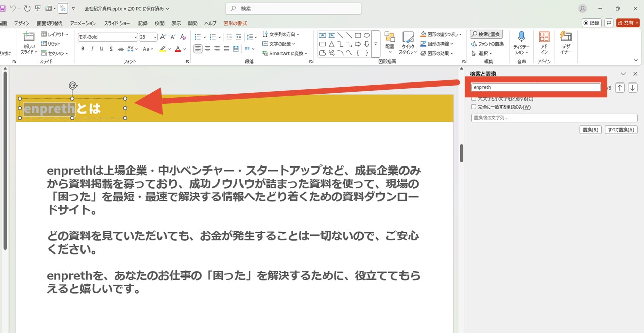Click 検索と置換 button in ribbon
The image size is (644, 333).
coord(487,34)
